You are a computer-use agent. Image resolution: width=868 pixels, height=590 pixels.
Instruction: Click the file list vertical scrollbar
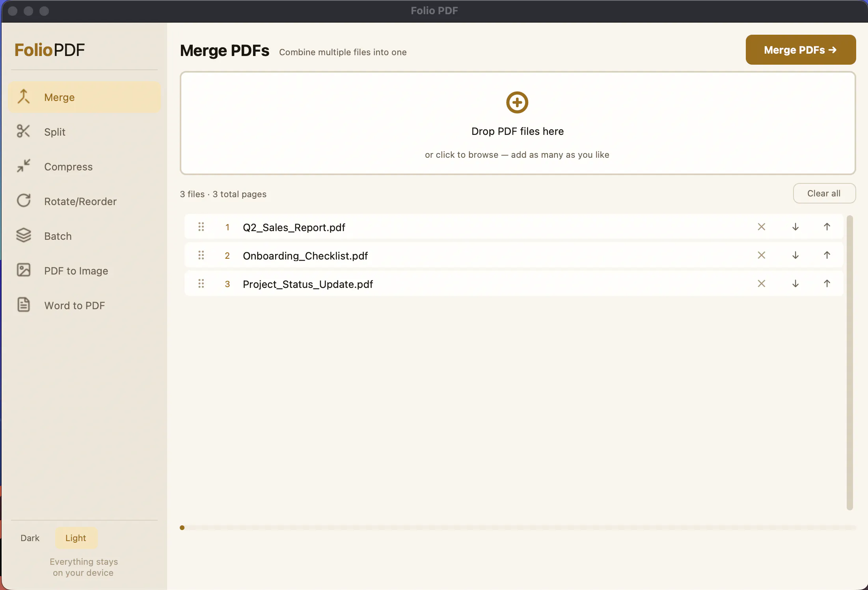(850, 362)
